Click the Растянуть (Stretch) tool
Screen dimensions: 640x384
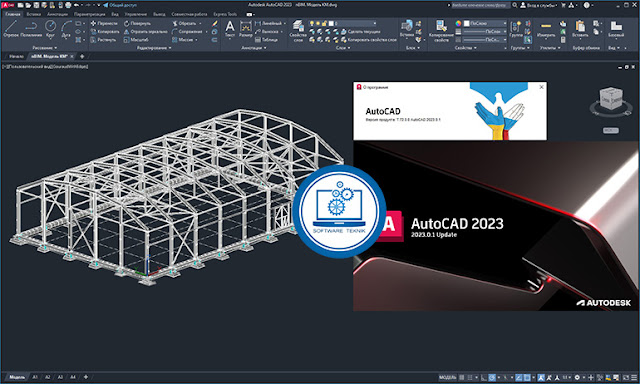pyautogui.click(x=104, y=40)
